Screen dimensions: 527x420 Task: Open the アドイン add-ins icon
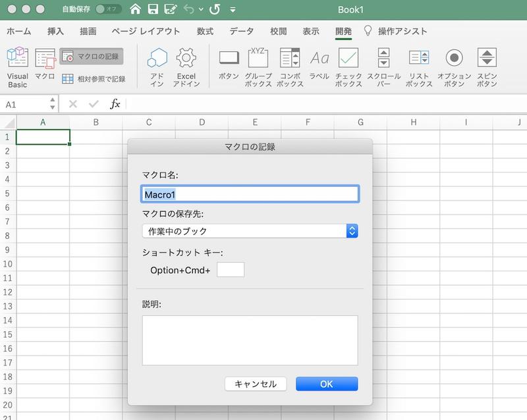tap(157, 67)
